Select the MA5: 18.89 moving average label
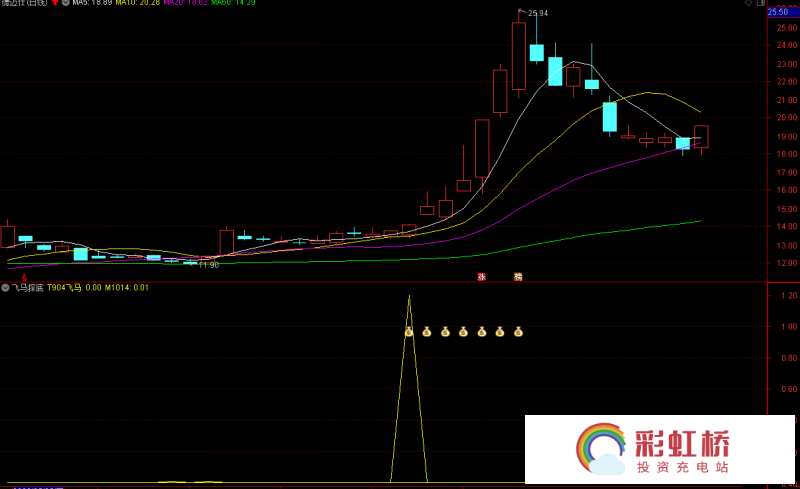Screen dimensions: 800x489 (x=92, y=3)
